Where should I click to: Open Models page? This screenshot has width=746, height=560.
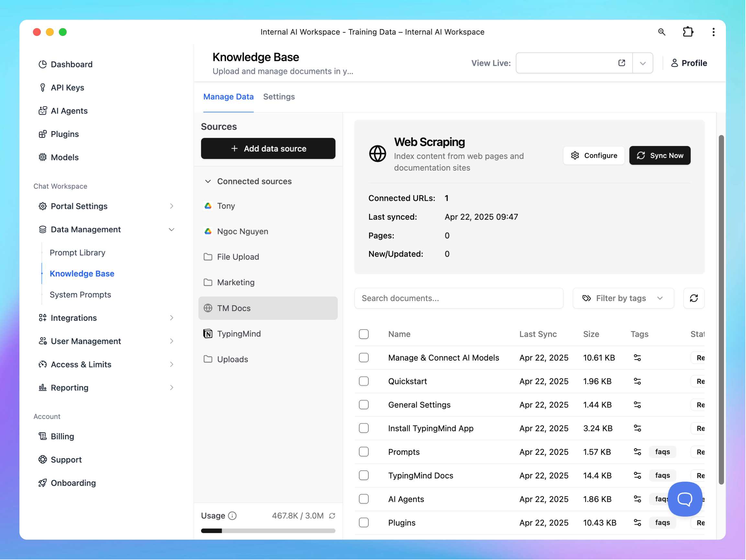click(59, 157)
